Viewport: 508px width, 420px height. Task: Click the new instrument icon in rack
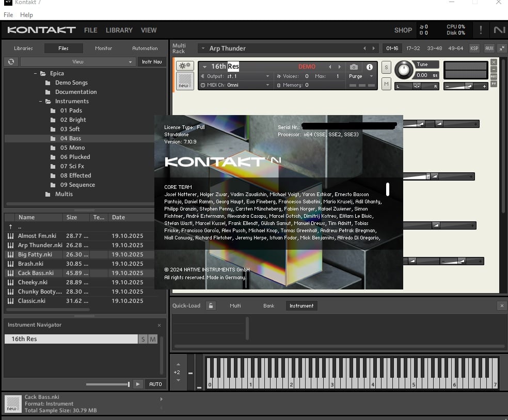(185, 80)
